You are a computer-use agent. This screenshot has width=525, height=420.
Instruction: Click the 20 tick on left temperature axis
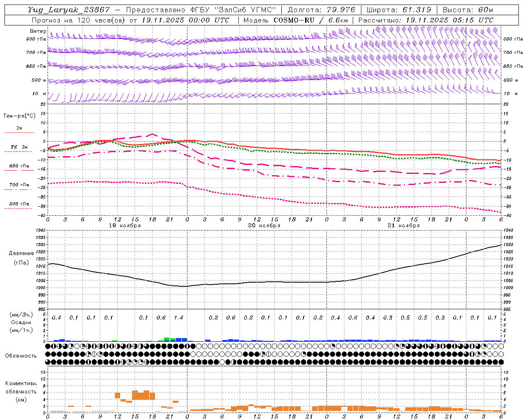[x=43, y=104]
